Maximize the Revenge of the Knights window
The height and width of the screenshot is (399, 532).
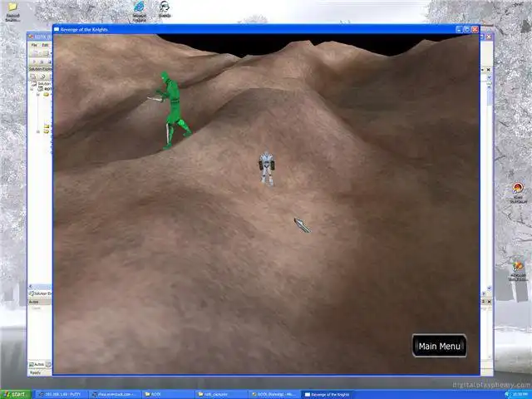[x=467, y=30]
